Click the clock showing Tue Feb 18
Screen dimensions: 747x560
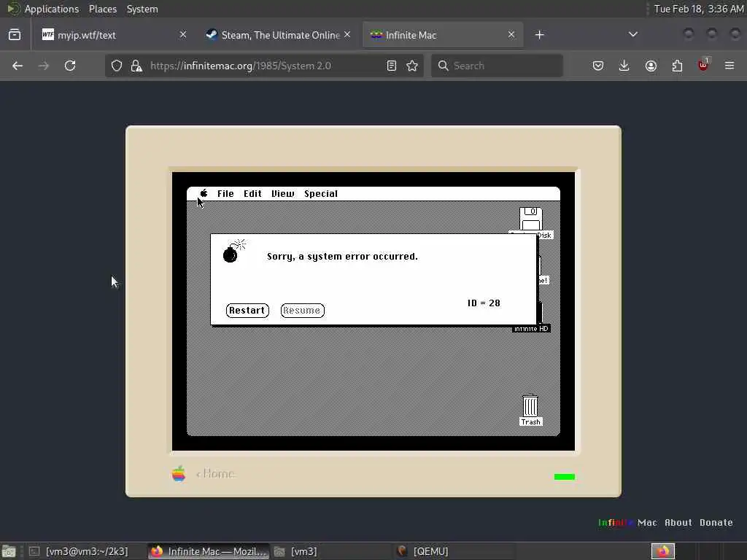(698, 9)
